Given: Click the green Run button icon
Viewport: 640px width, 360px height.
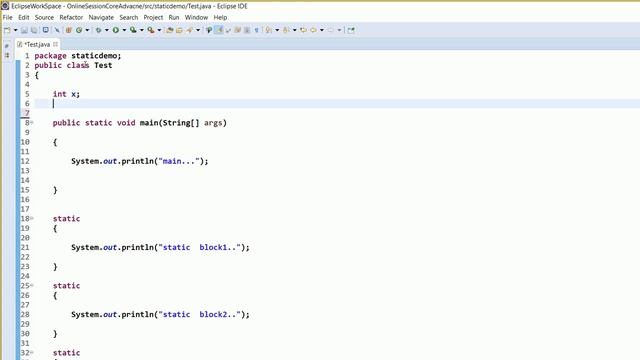Looking at the screenshot, I should (116, 30).
